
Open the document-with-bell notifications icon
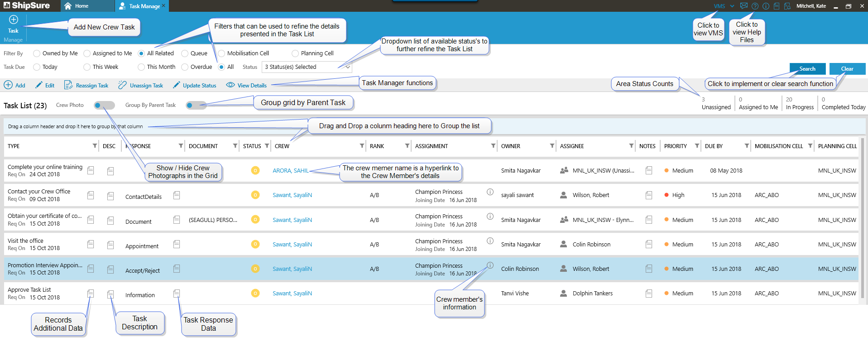point(787,6)
